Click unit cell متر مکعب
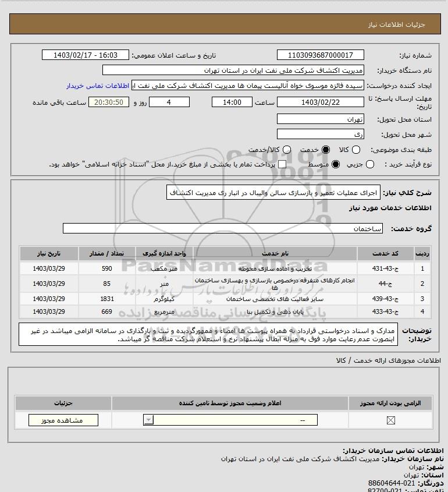The image size is (448, 492). pos(164,268)
